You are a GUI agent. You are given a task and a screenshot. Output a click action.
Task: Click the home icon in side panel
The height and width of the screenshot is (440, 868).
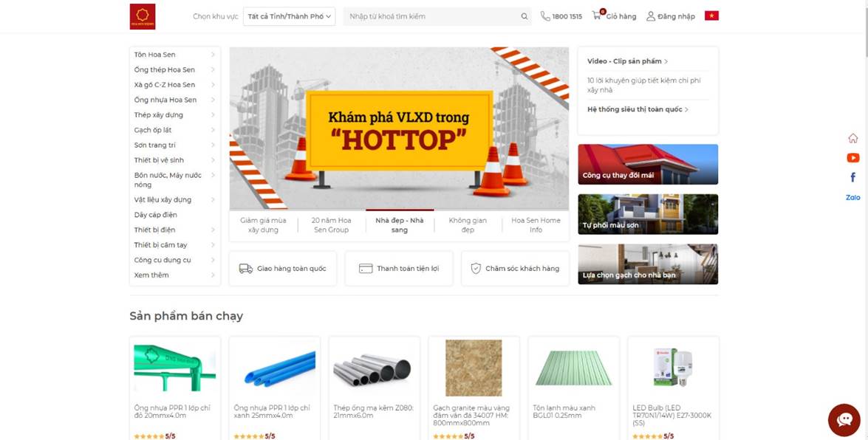[853, 138]
